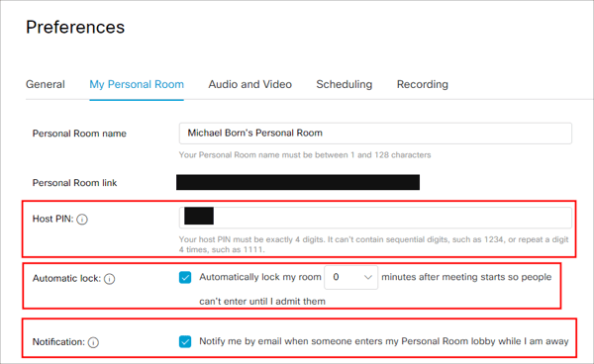
Task: Click the Host PIN requirements hint text
Action: pyautogui.click(x=373, y=244)
